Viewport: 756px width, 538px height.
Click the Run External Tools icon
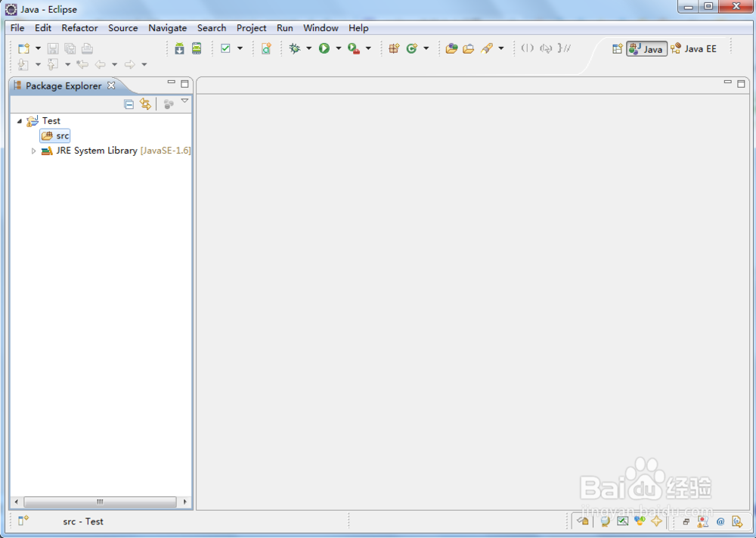[x=354, y=48]
